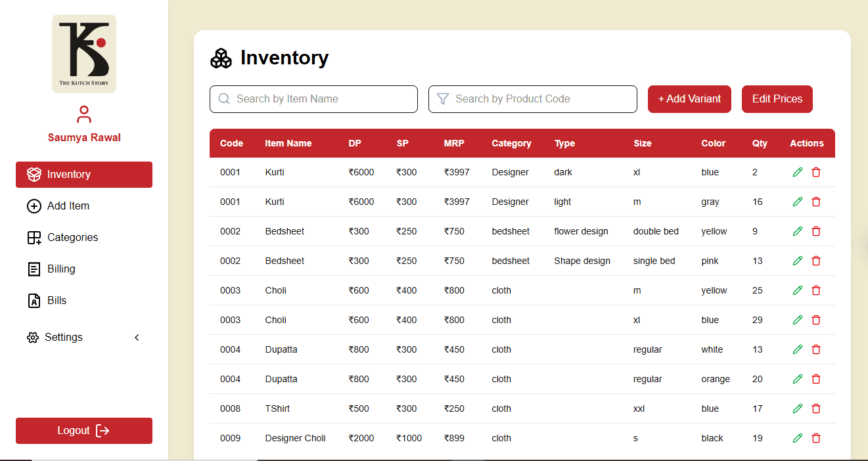Edit the white Dupatta row
The image size is (868, 461).
tap(798, 349)
